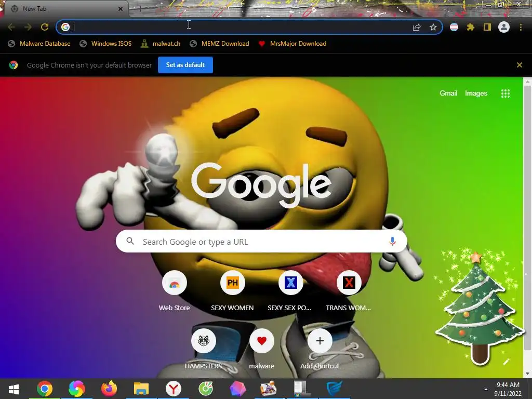This screenshot has width=532, height=399.
Task: Open Yandex Browser from the taskbar
Action: pos(174,389)
